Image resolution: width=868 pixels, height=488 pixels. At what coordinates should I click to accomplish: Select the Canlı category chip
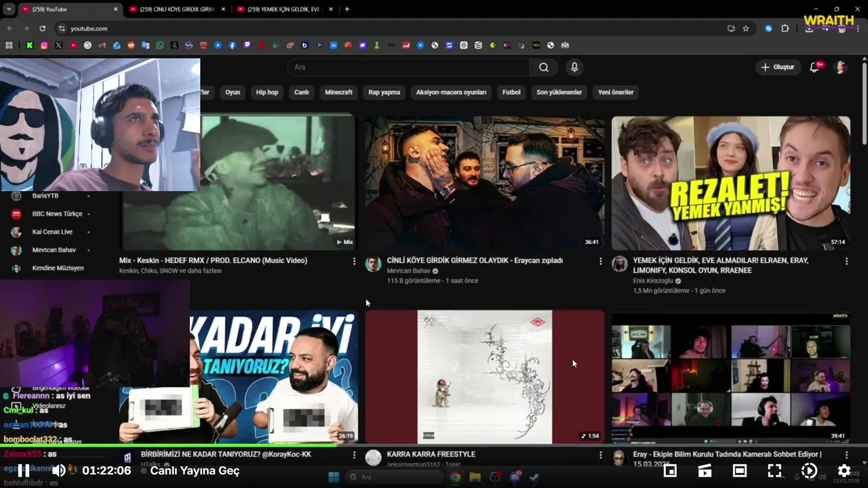(302, 92)
